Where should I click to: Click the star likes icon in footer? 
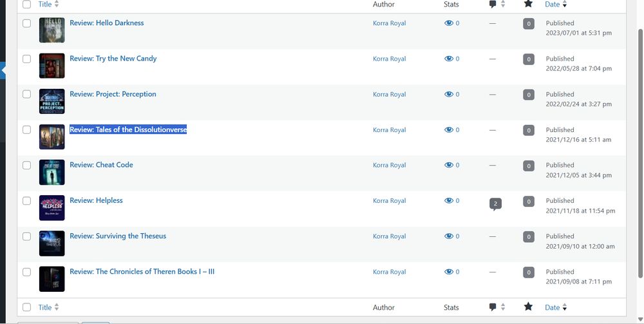[528, 307]
